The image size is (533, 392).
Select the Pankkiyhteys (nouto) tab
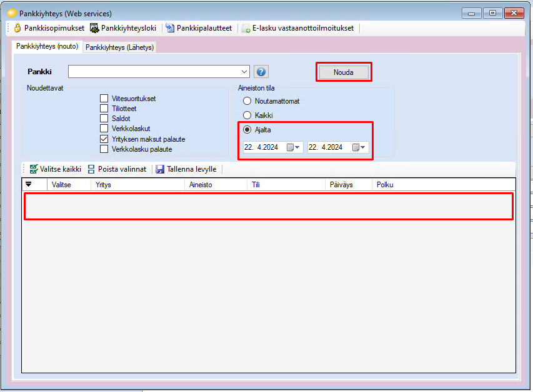47,46
